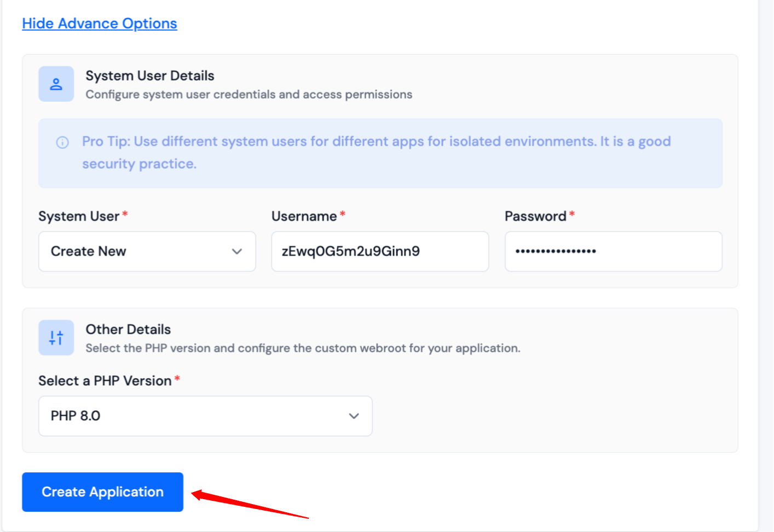Click the System User Details person icon
Viewport: 774px width, 532px height.
point(56,83)
